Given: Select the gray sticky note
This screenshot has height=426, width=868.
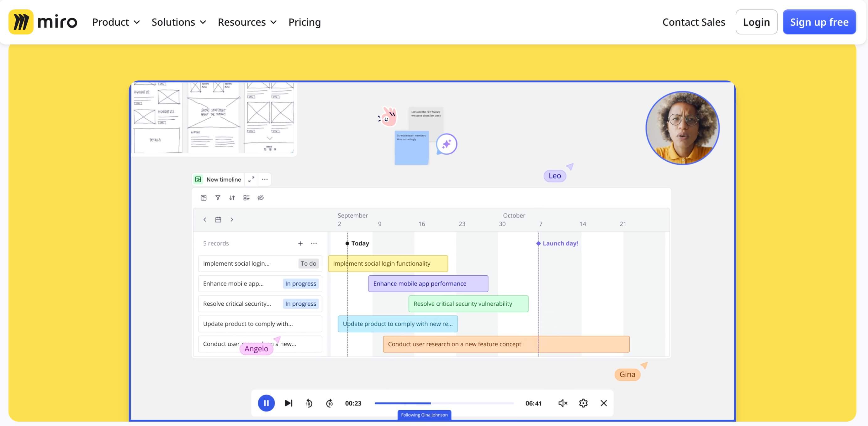Looking at the screenshot, I should [x=426, y=119].
